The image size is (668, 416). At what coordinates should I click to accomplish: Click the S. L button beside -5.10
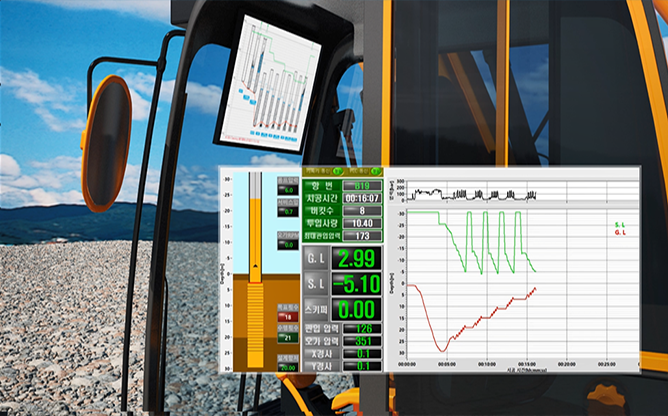point(316,284)
